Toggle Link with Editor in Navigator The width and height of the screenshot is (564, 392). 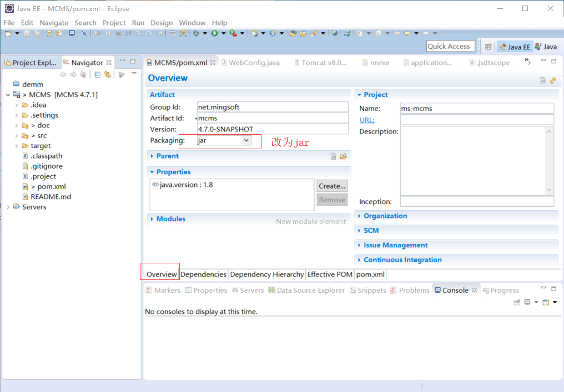click(x=108, y=75)
